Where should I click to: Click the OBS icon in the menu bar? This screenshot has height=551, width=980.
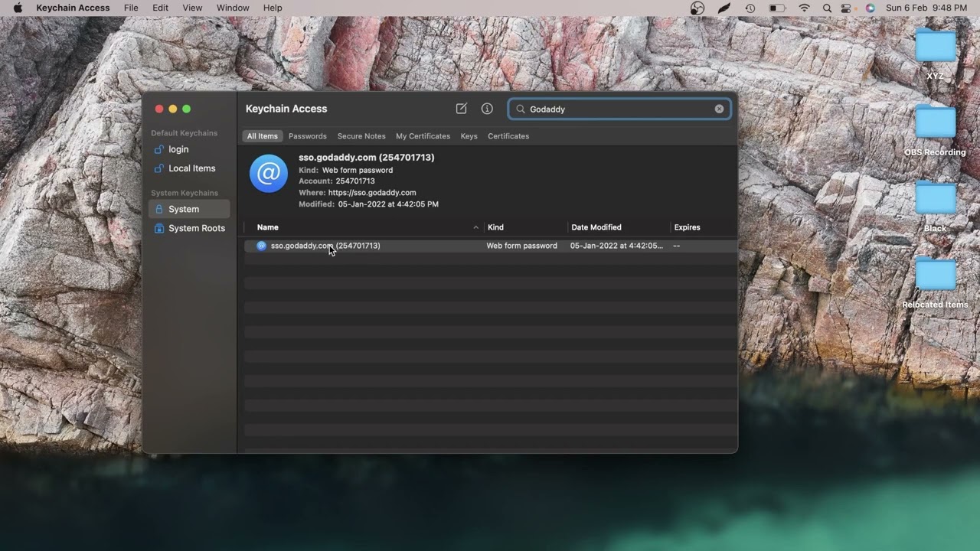tap(697, 8)
